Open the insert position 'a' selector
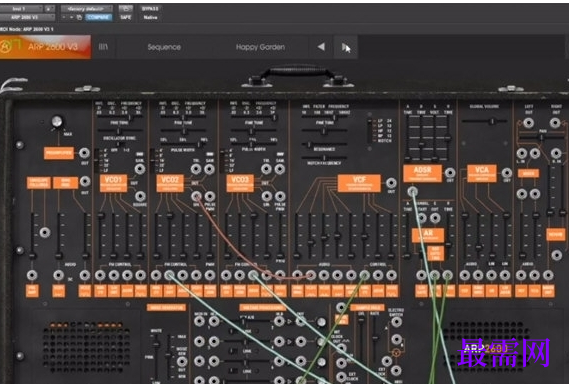The width and height of the screenshot is (569, 384). pos(49,8)
